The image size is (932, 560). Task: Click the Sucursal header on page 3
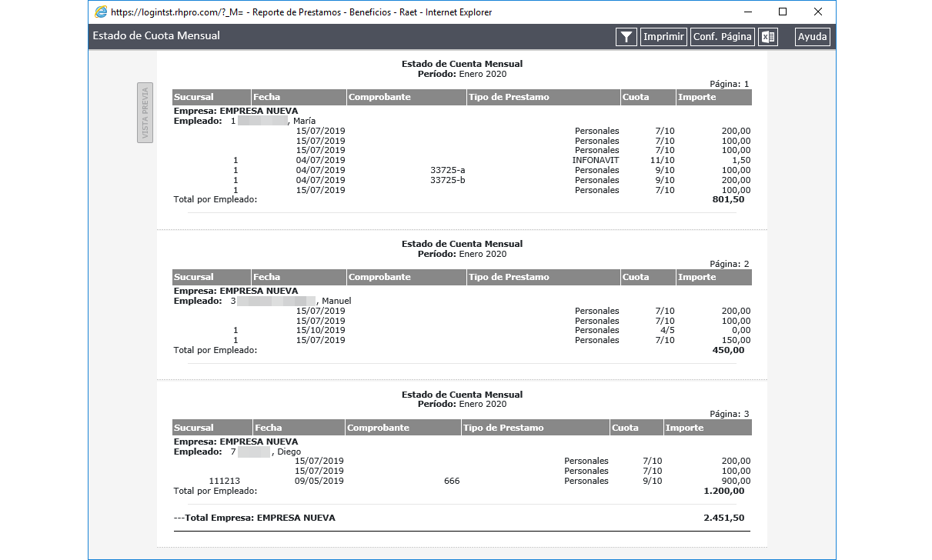[x=212, y=428]
